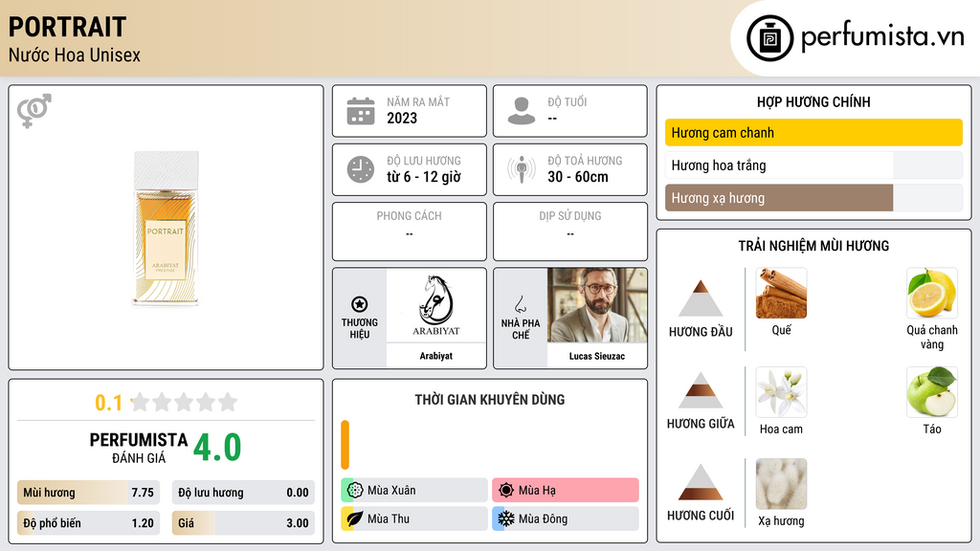Click the nose icon above Nhà pha chế

520,304
